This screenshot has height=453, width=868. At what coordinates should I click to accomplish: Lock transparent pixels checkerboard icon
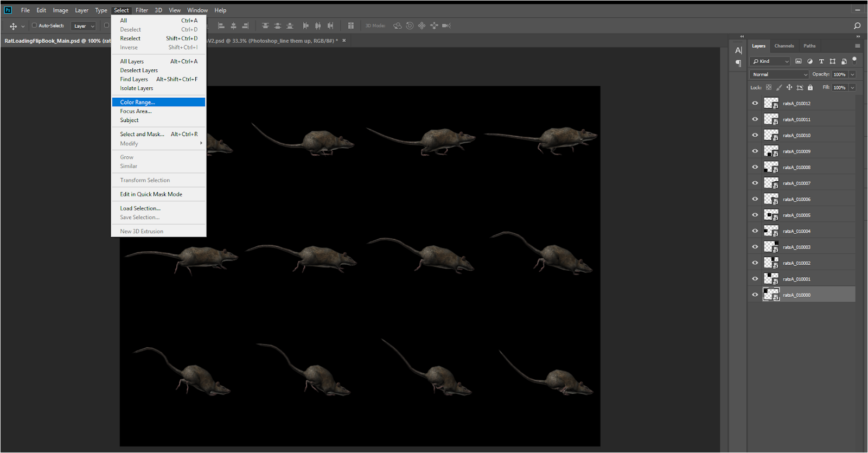(x=769, y=87)
